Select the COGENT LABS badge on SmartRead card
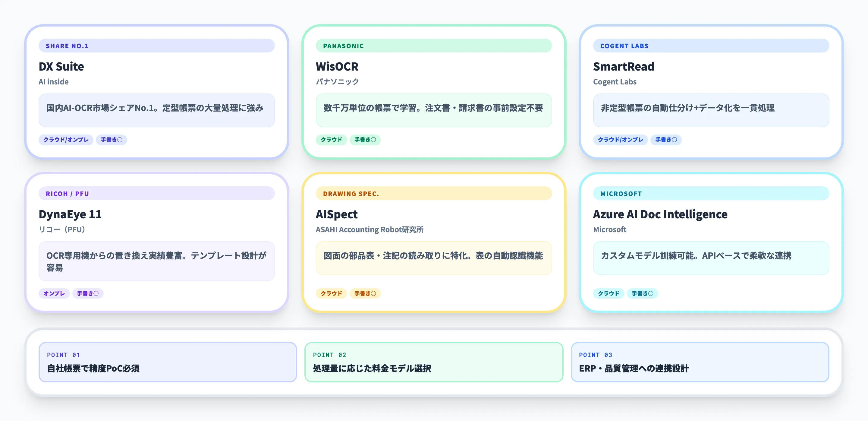 coord(624,46)
